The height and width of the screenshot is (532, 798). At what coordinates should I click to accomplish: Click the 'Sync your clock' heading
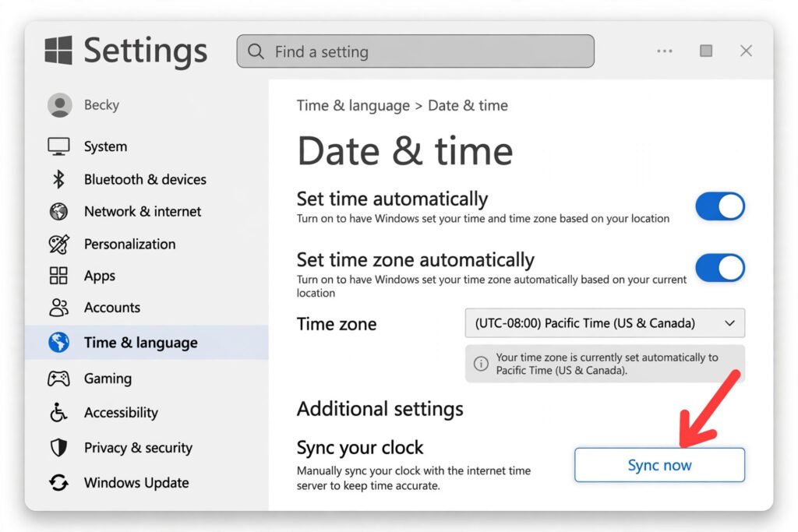click(360, 448)
